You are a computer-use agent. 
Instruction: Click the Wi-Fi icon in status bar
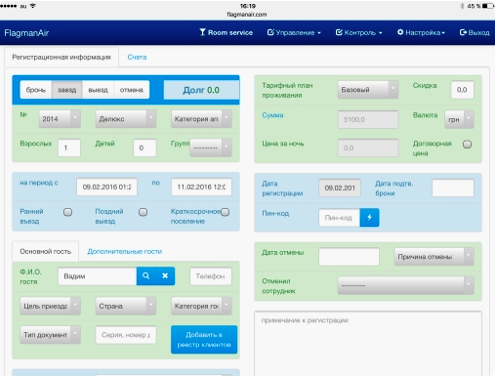click(33, 6)
